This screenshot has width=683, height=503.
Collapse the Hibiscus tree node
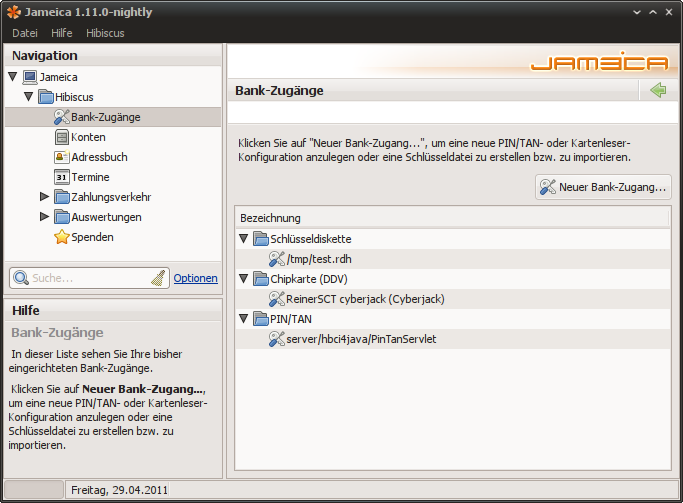pos(28,97)
